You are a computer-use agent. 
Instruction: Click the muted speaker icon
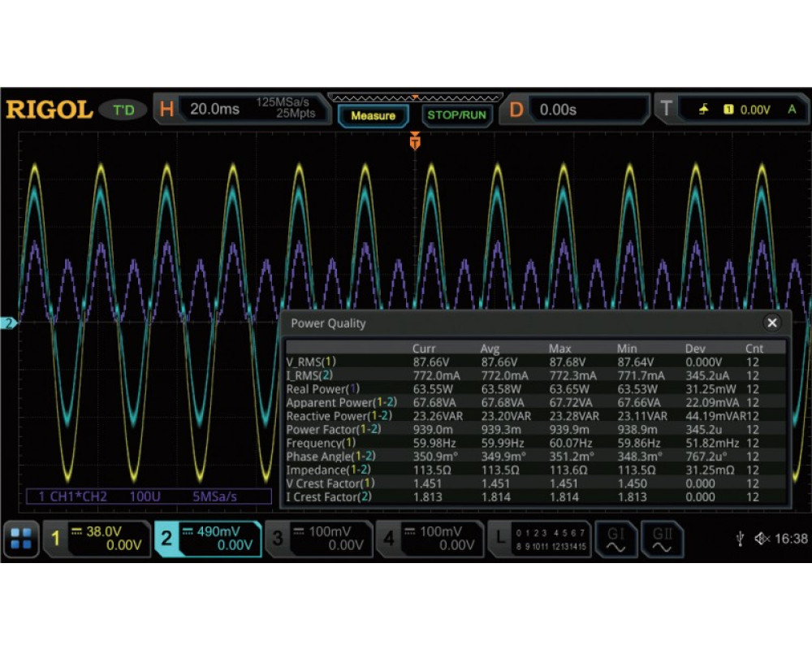click(762, 539)
